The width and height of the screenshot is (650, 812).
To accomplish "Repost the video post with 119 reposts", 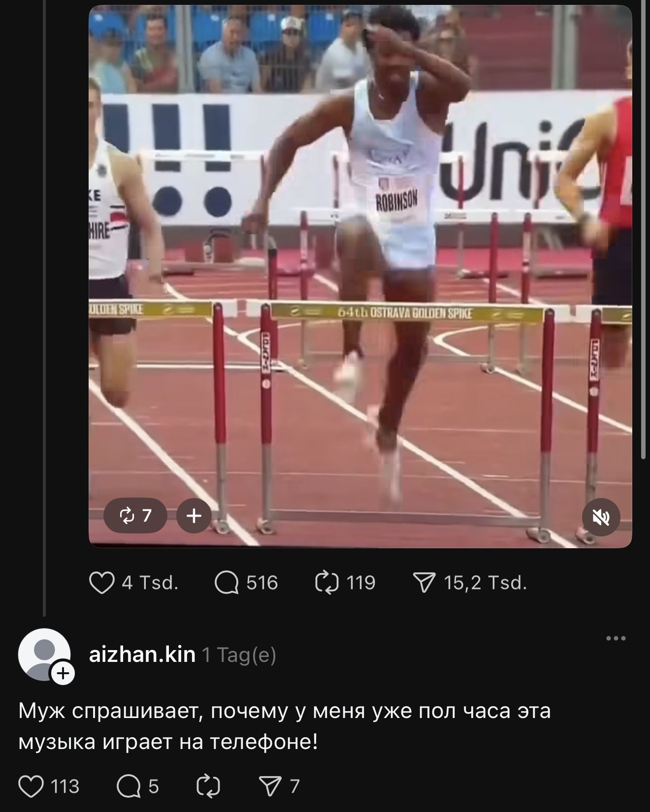I will 345,583.
